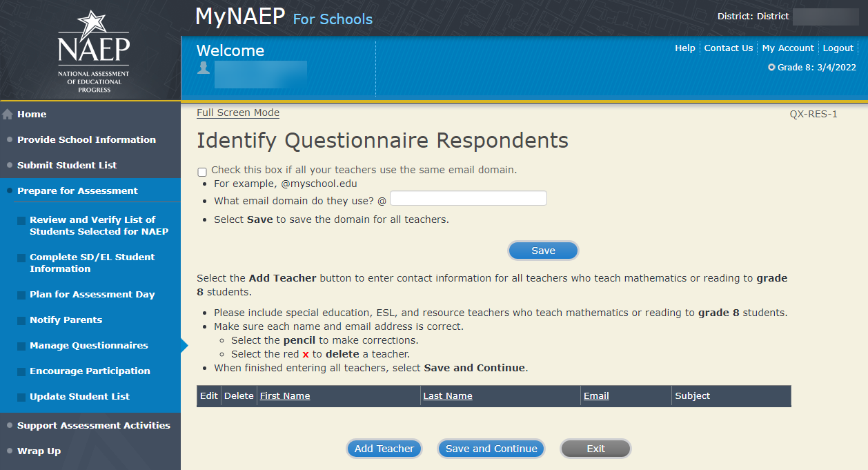Click square icon beside Manage Questionnaires
The height and width of the screenshot is (470, 868).
point(21,346)
